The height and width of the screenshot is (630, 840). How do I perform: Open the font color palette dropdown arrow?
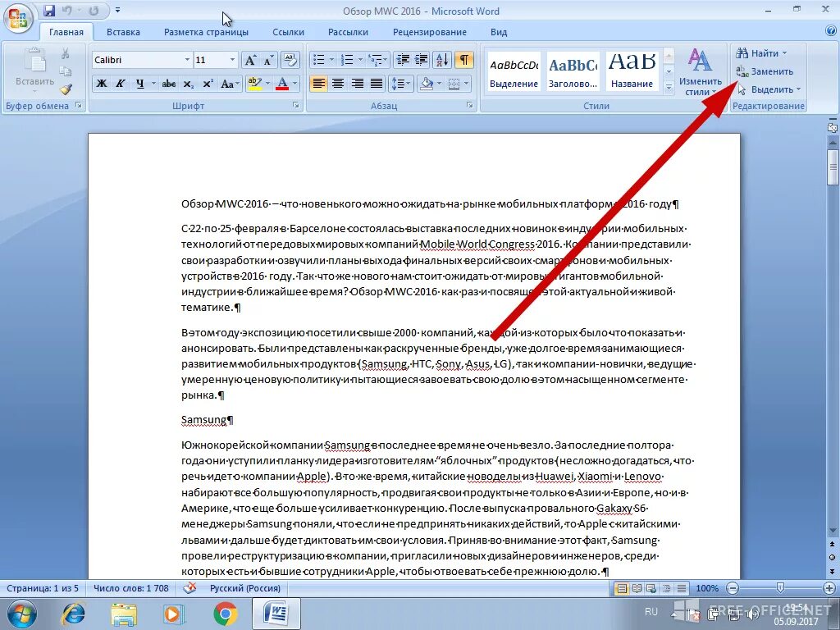295,84
